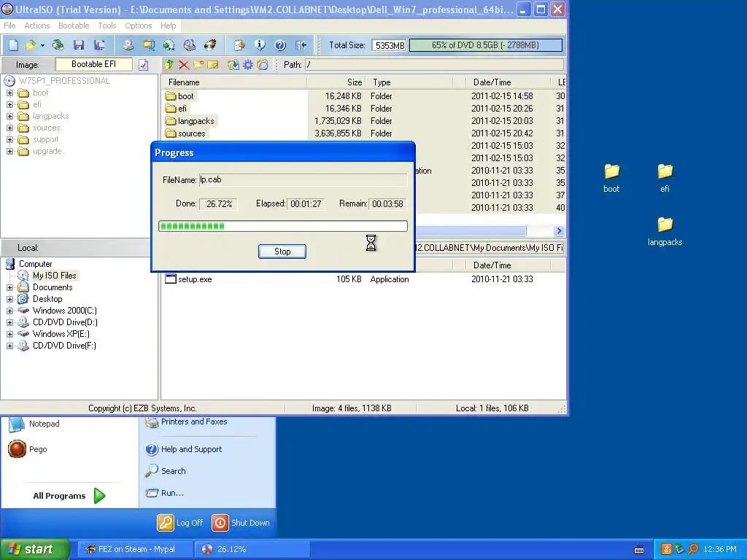Viewport: 747px width, 560px height.
Task: Click the Compress ISO toolbar icon
Action: 169,45
